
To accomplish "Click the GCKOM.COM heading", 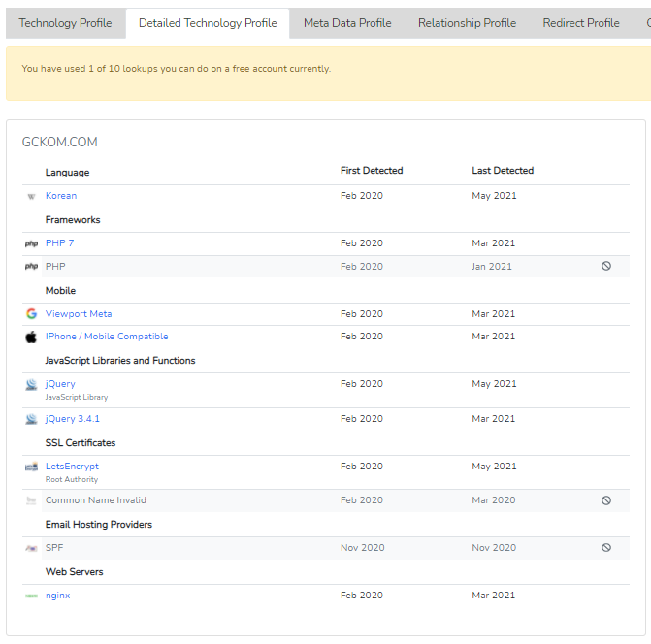I will [x=60, y=142].
